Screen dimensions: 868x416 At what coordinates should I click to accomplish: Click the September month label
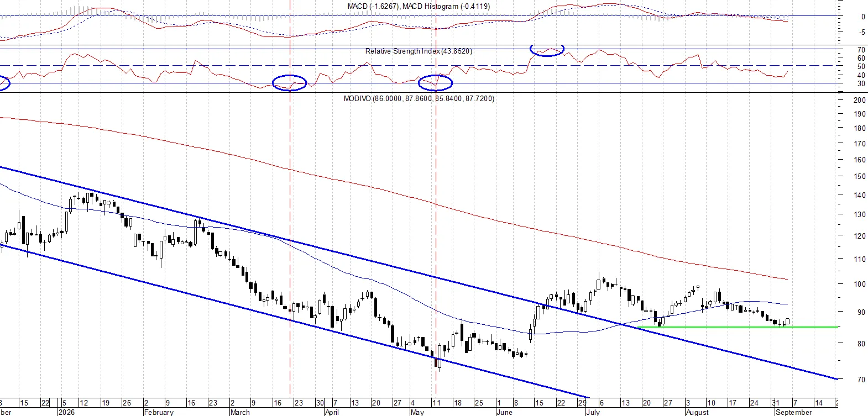tap(793, 412)
